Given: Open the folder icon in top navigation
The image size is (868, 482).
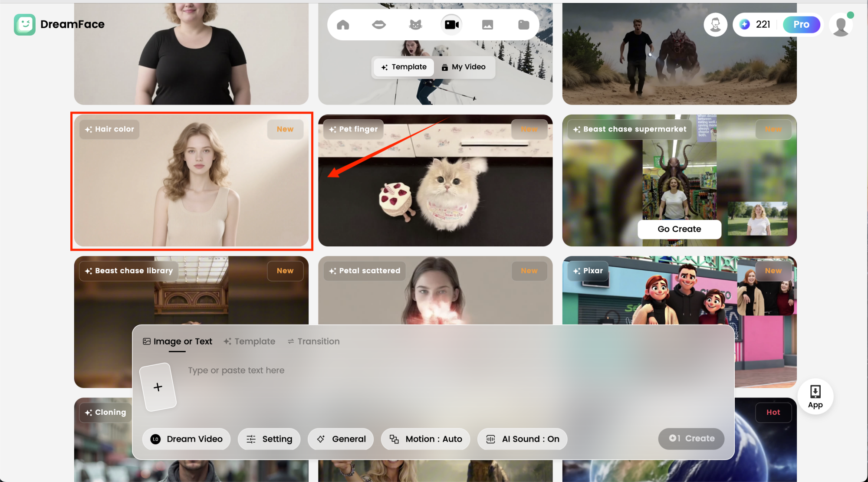Looking at the screenshot, I should tap(524, 25).
